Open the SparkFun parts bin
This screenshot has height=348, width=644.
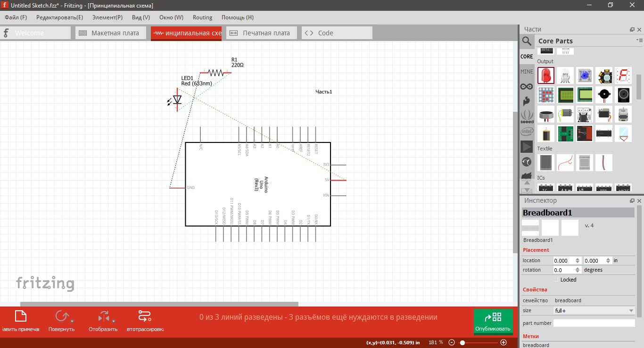(527, 101)
